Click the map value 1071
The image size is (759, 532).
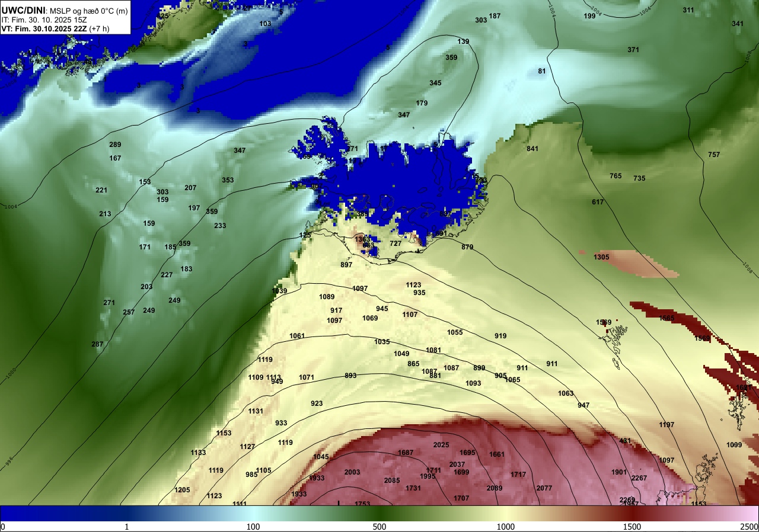pyautogui.click(x=307, y=377)
